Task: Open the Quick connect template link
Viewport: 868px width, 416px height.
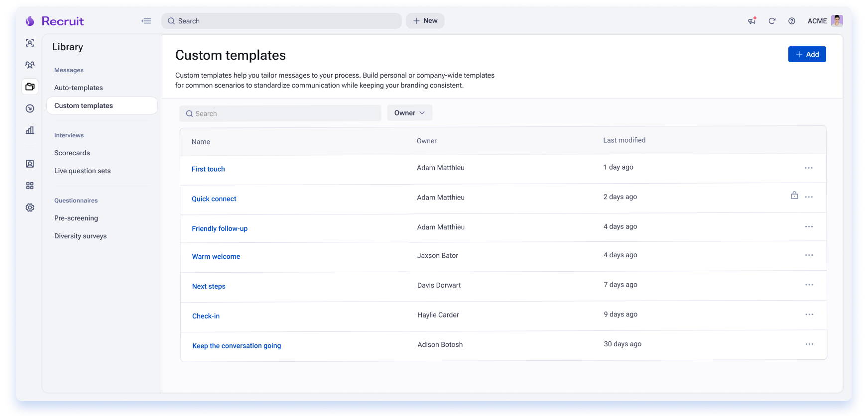Action: 214,199
